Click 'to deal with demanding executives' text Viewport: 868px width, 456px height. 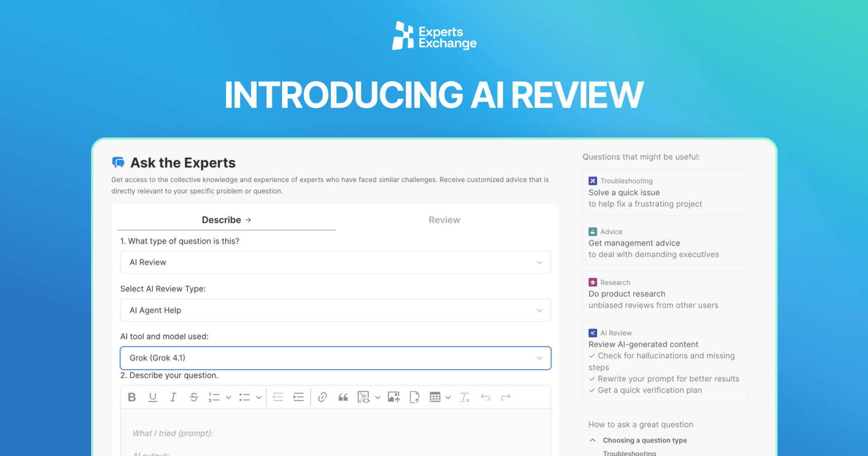[654, 255]
